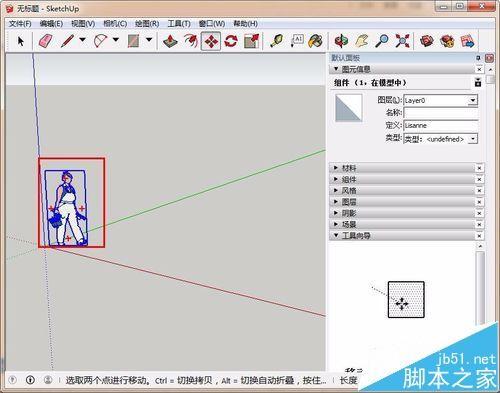Open the 帮助(H) menu
Screen dimensions: 500x393
tap(245, 24)
